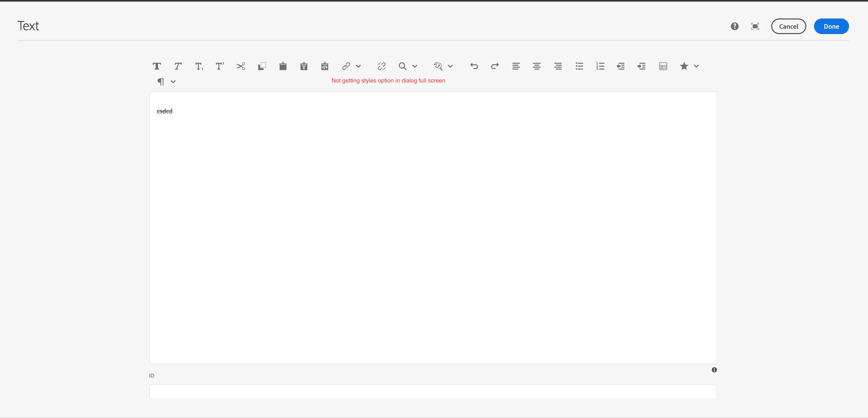
Task: Center align the text
Action: [x=537, y=66]
